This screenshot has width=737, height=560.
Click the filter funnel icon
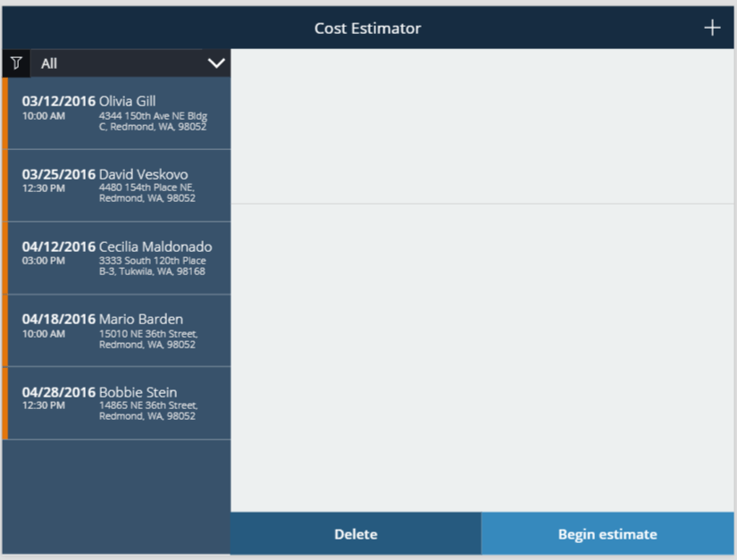pyautogui.click(x=16, y=63)
